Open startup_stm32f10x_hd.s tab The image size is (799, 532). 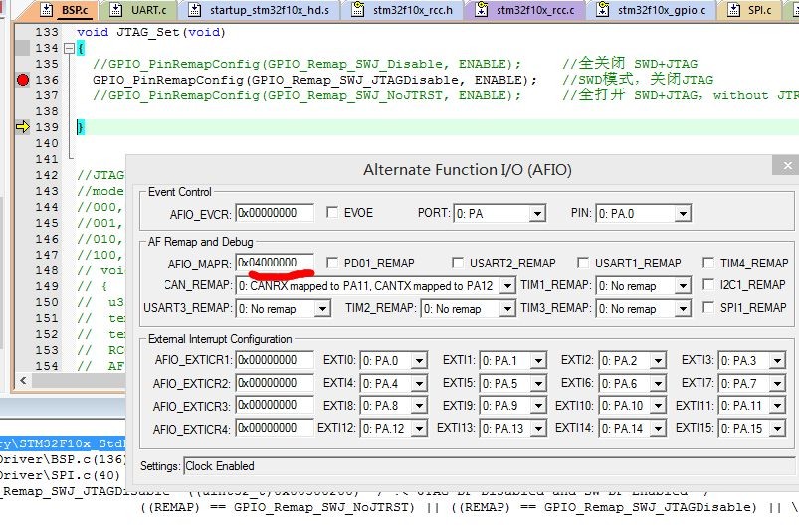pos(260,10)
